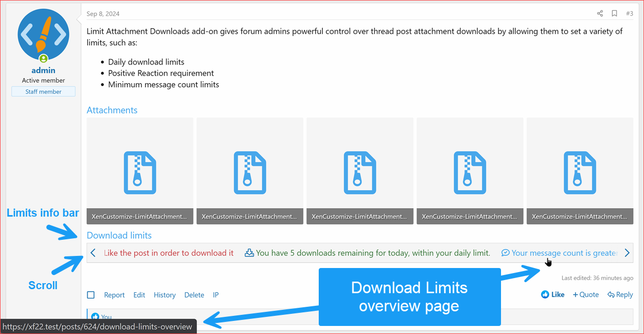This screenshot has height=334, width=644.
Task: Select the post's multi-quote checkbox
Action: click(x=91, y=295)
